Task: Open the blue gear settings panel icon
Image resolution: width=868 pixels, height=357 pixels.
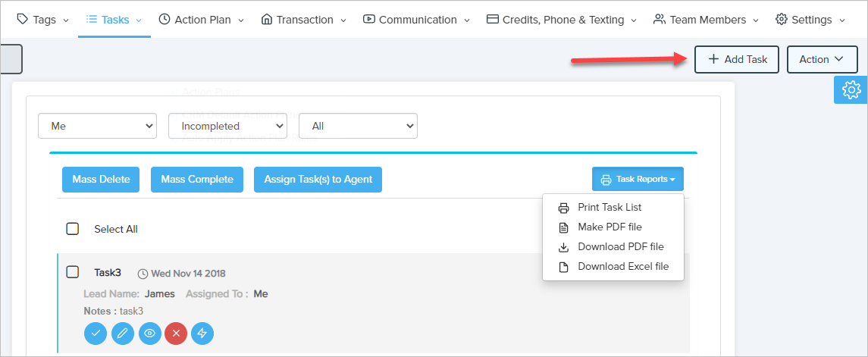Action: click(851, 90)
